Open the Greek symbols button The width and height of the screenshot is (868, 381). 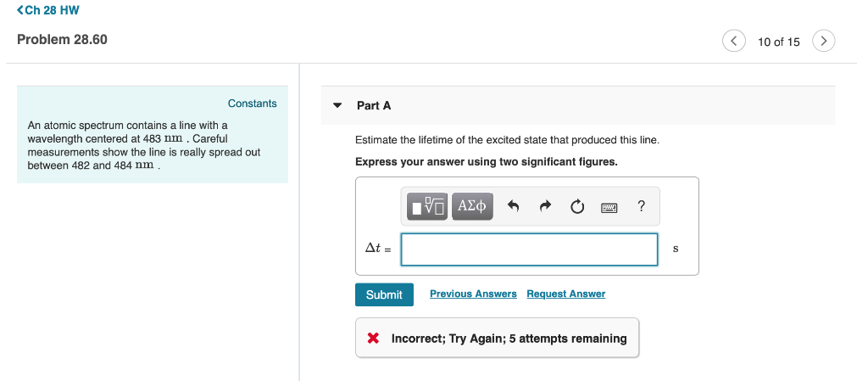pos(472,206)
